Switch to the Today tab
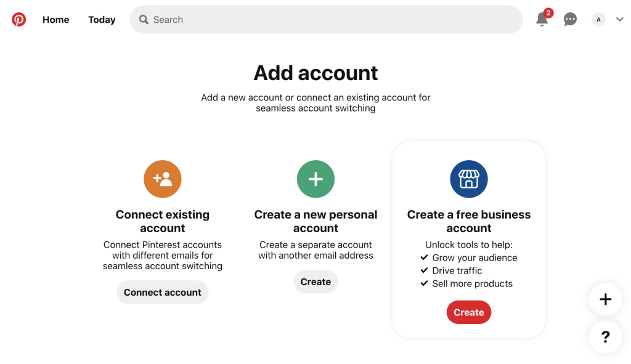This screenshot has width=631, height=364. point(102,19)
